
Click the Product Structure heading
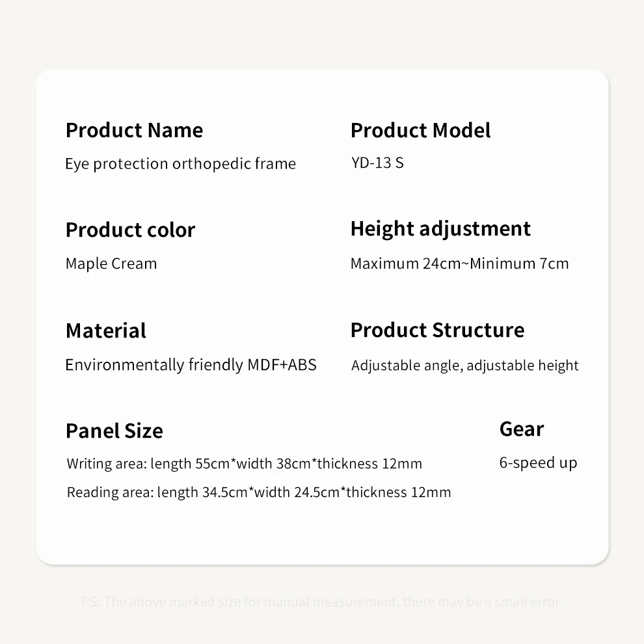pos(437,330)
